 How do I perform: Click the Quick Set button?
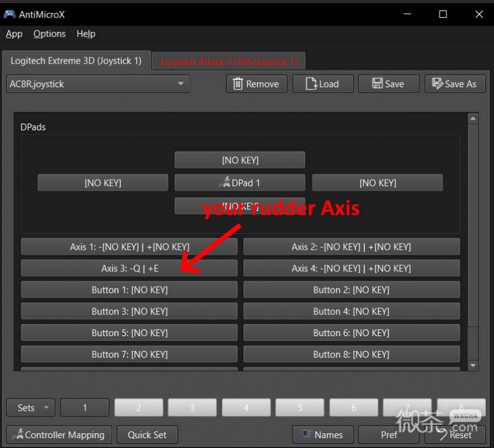[x=147, y=435]
